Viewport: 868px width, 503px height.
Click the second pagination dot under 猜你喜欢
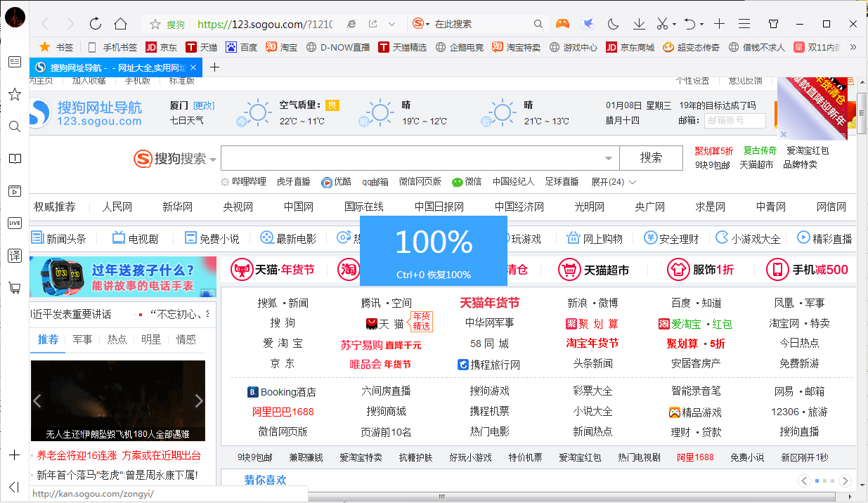pos(826,481)
